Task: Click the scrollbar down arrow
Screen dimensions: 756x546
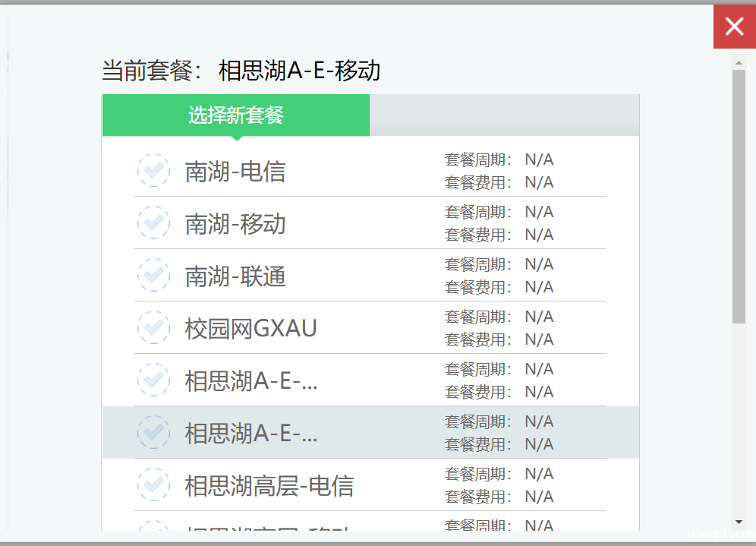Action: 739,522
